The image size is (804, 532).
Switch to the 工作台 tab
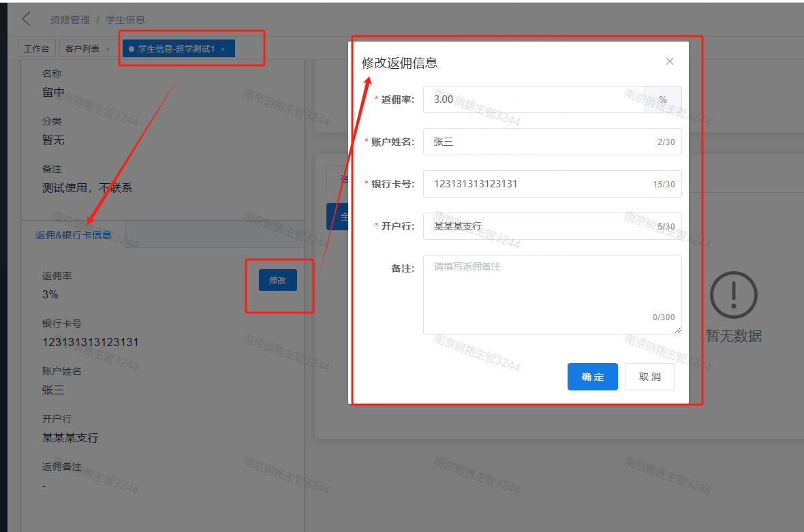[x=37, y=49]
